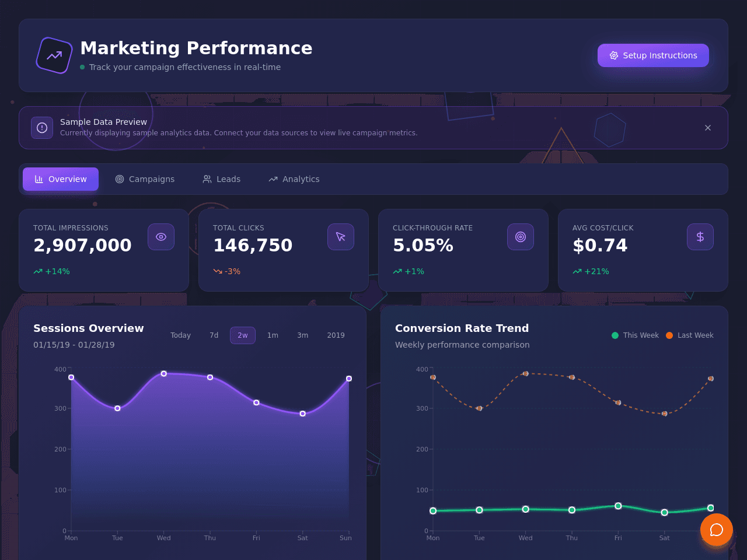This screenshot has height=560, width=747.
Task: Switch to the Overview tab
Action: (61, 179)
